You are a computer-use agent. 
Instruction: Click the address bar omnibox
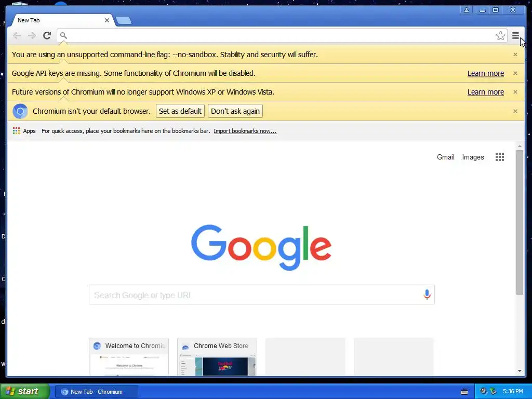click(282, 36)
